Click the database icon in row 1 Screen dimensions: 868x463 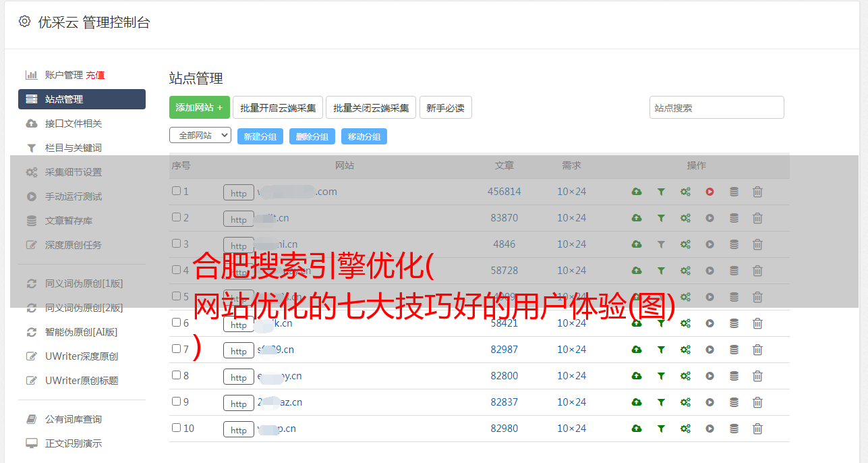(x=734, y=192)
